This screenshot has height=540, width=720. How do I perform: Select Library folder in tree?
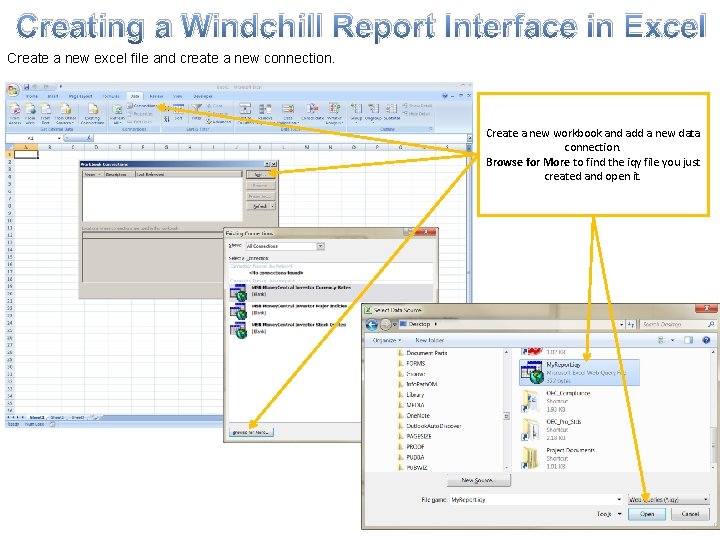coord(411,395)
